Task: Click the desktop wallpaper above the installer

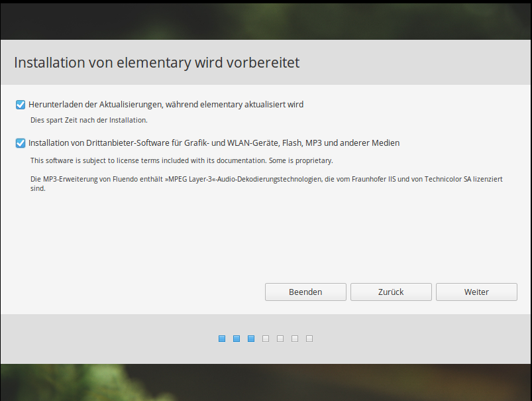Action: click(265, 19)
